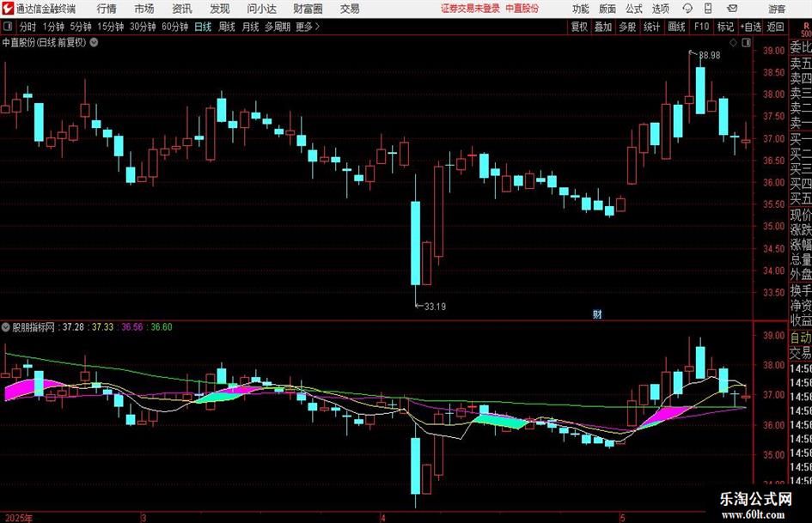Open the 交易 menu
This screenshot has width=812, height=523.
(x=350, y=9)
